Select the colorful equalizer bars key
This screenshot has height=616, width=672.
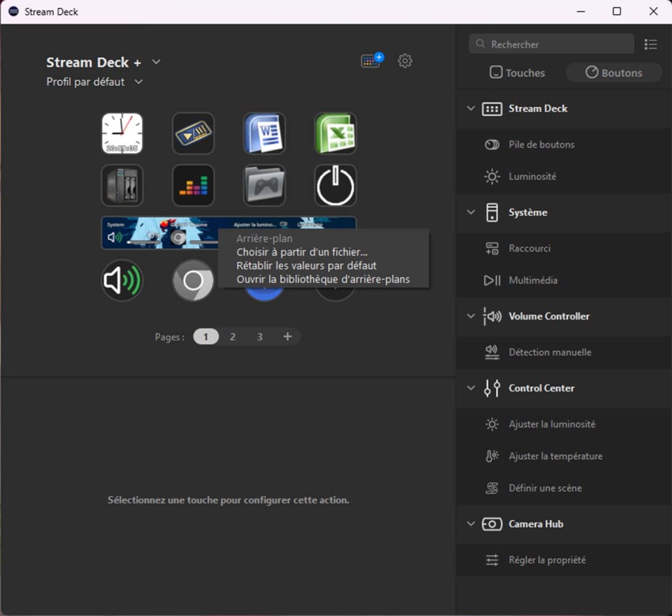coord(193,185)
